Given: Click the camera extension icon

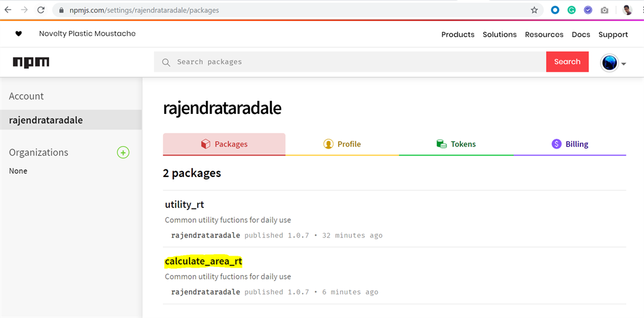Looking at the screenshot, I should point(604,10).
